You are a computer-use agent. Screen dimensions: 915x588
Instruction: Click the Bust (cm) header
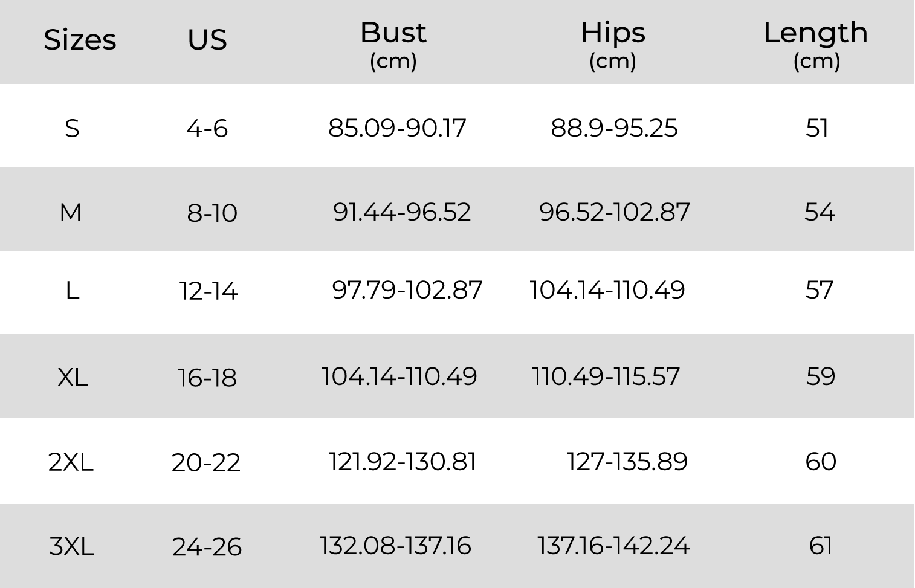(393, 45)
